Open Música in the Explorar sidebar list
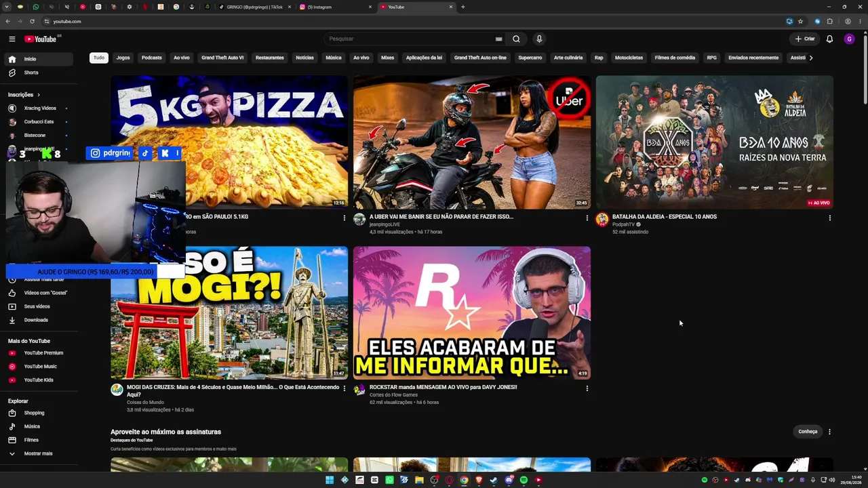Viewport: 868px width, 488px height. pyautogui.click(x=39, y=426)
